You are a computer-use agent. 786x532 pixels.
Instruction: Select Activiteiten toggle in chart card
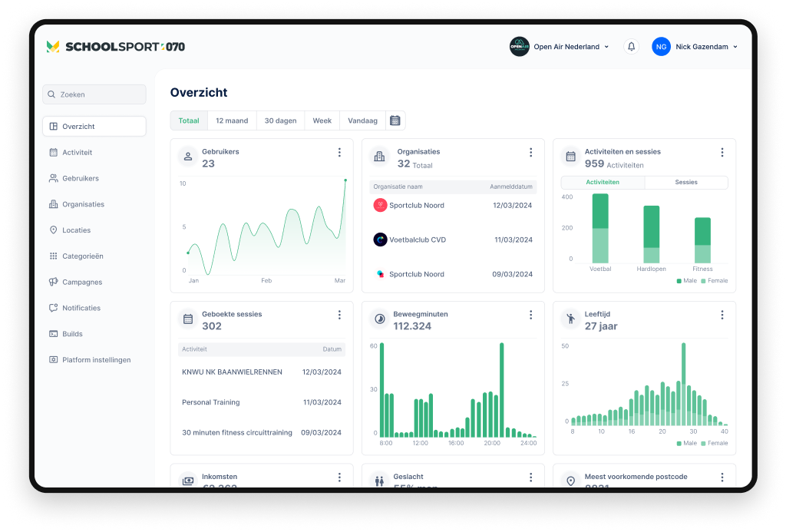pyautogui.click(x=603, y=183)
